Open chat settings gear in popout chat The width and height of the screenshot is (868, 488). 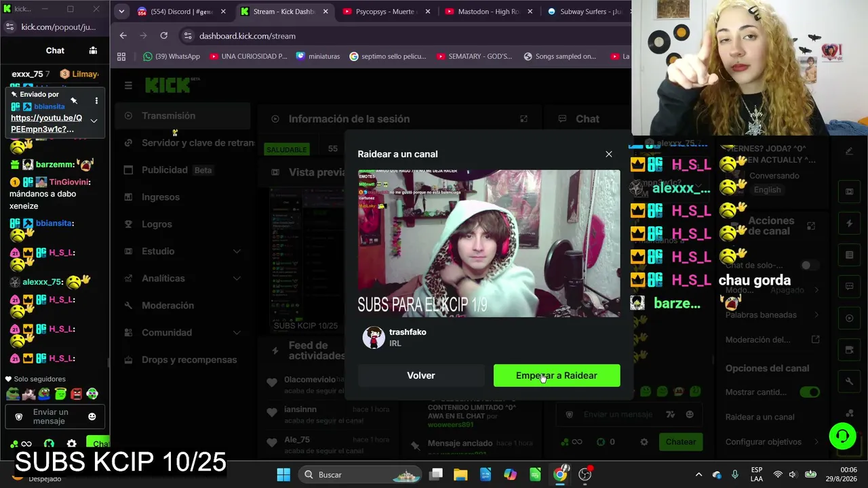(x=71, y=444)
